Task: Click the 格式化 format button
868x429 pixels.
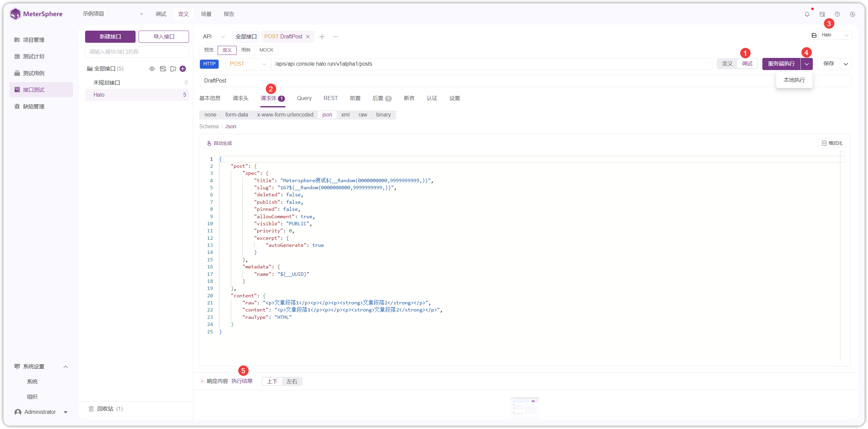Action: 832,143
